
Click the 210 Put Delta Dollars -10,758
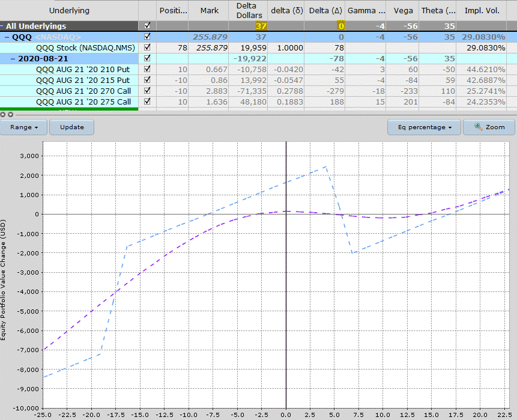click(x=251, y=70)
